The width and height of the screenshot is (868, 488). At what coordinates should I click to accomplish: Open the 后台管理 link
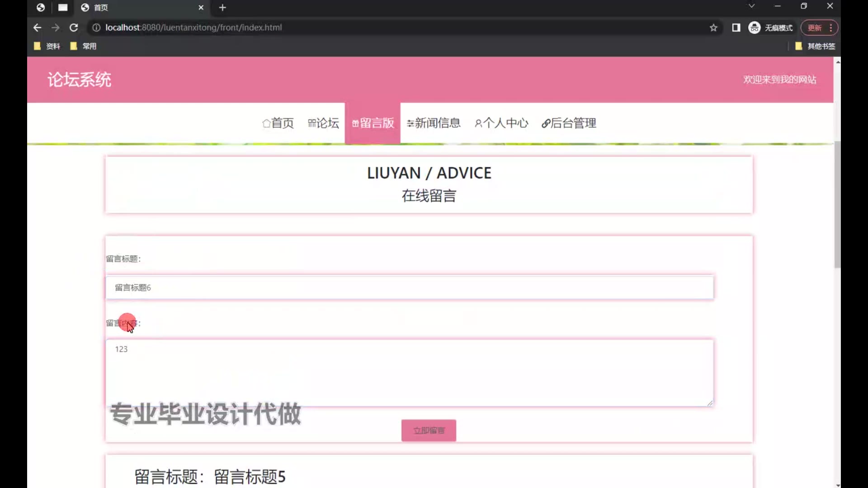(x=569, y=123)
